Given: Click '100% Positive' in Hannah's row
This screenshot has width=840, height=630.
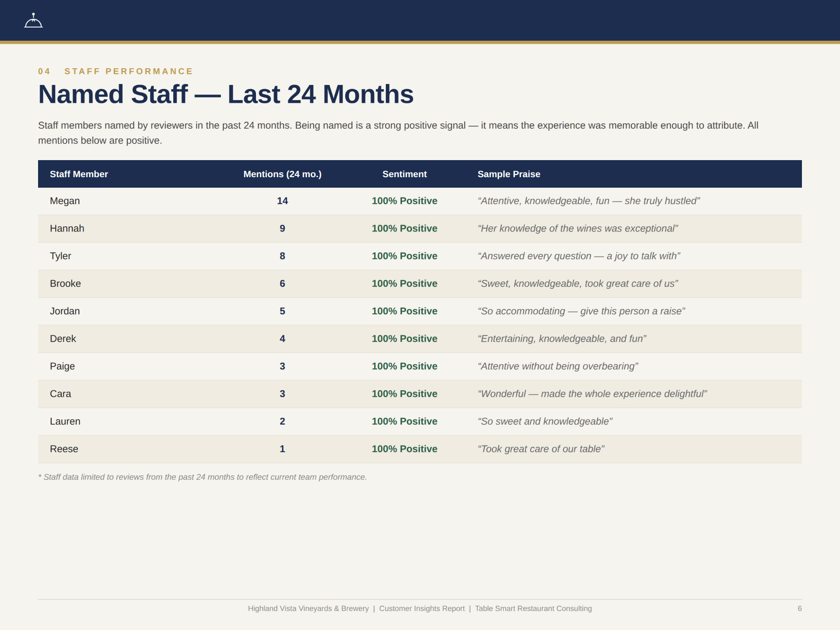Looking at the screenshot, I should pos(404,228).
